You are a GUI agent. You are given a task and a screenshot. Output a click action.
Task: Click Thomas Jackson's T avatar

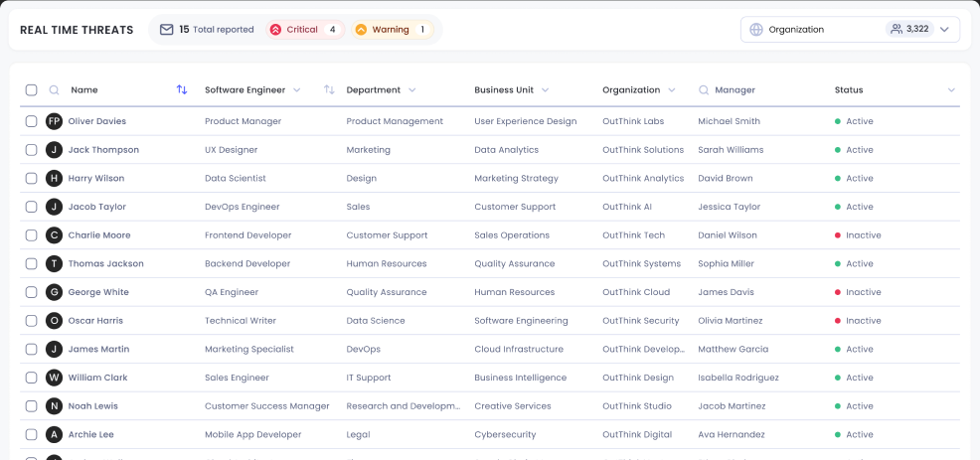click(55, 263)
